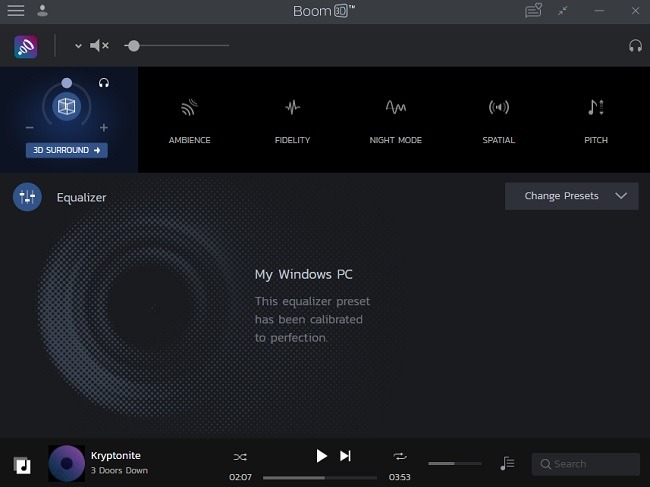650x487 pixels.
Task: Open the user account profile icon
Action: pyautogui.click(x=42, y=11)
